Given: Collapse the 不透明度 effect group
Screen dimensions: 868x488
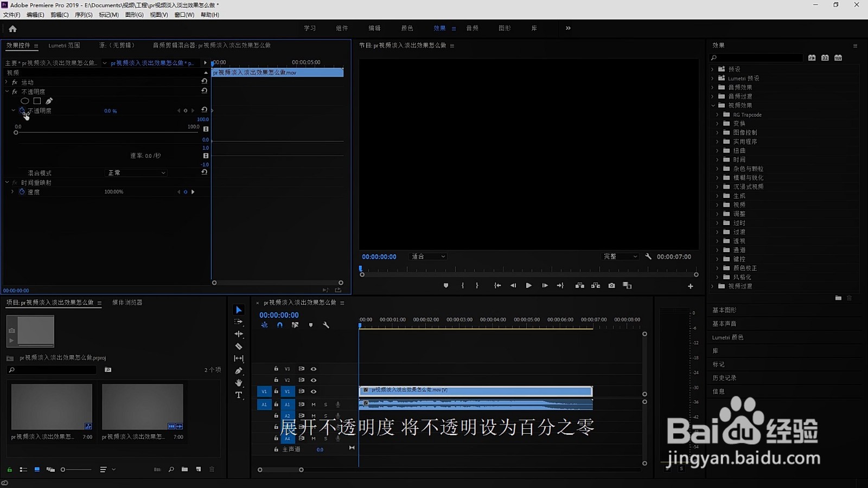Looking at the screenshot, I should 7,92.
